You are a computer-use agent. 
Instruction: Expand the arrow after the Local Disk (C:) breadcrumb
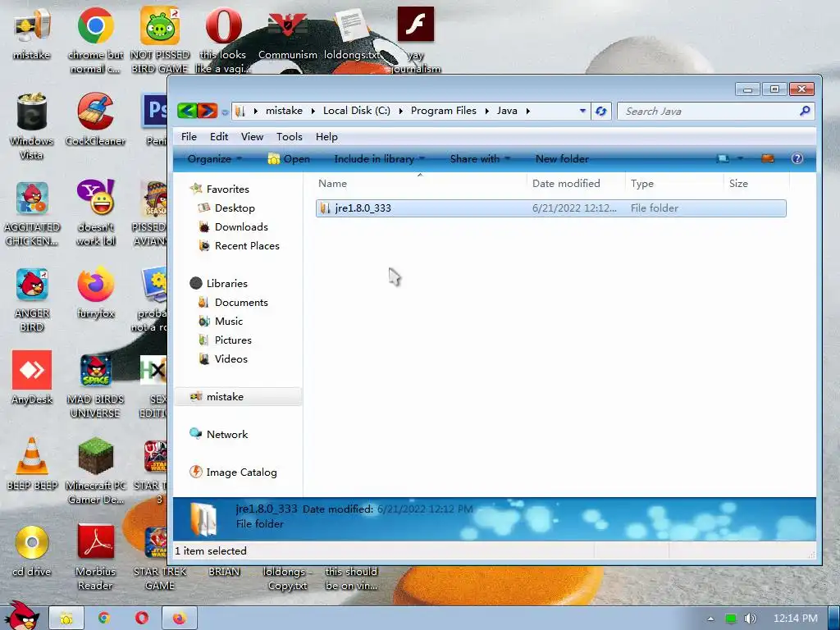(x=400, y=111)
